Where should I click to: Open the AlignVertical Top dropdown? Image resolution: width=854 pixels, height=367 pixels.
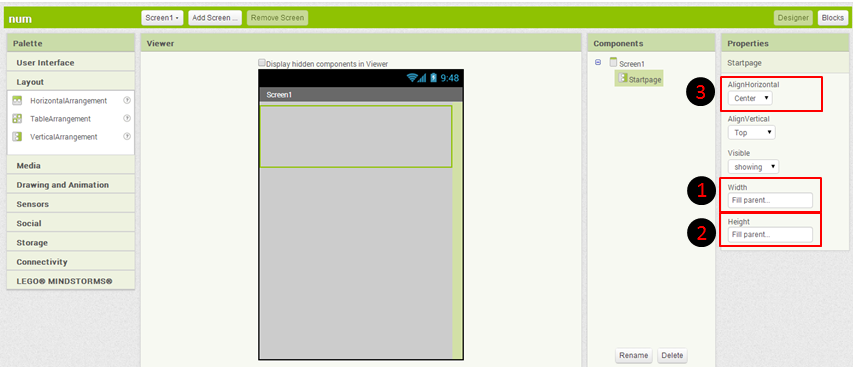pyautogui.click(x=751, y=132)
